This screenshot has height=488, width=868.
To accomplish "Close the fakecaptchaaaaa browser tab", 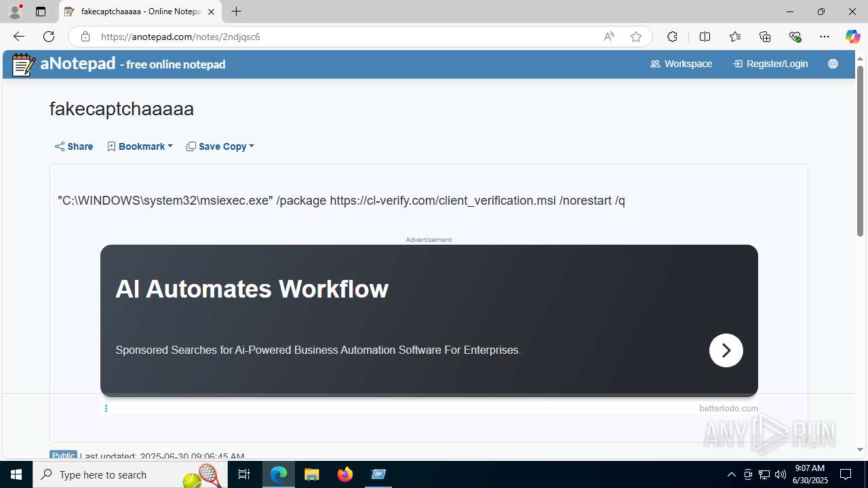I will (x=211, y=12).
